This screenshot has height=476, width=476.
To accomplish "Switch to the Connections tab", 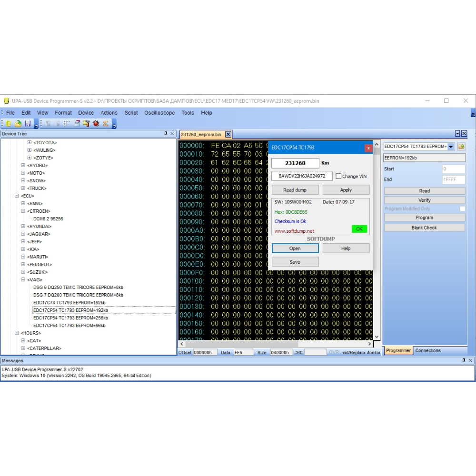I will point(428,350).
